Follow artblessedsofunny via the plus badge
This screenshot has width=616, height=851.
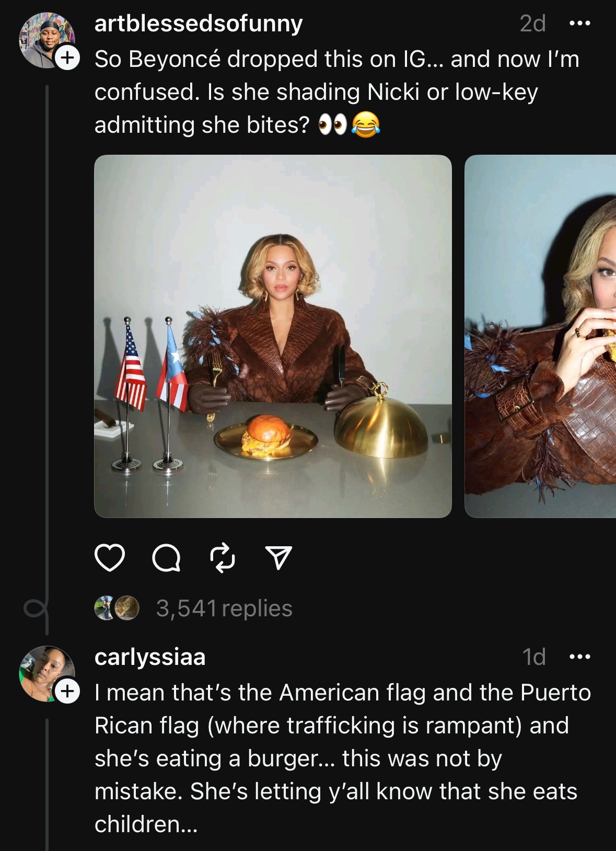point(67,58)
